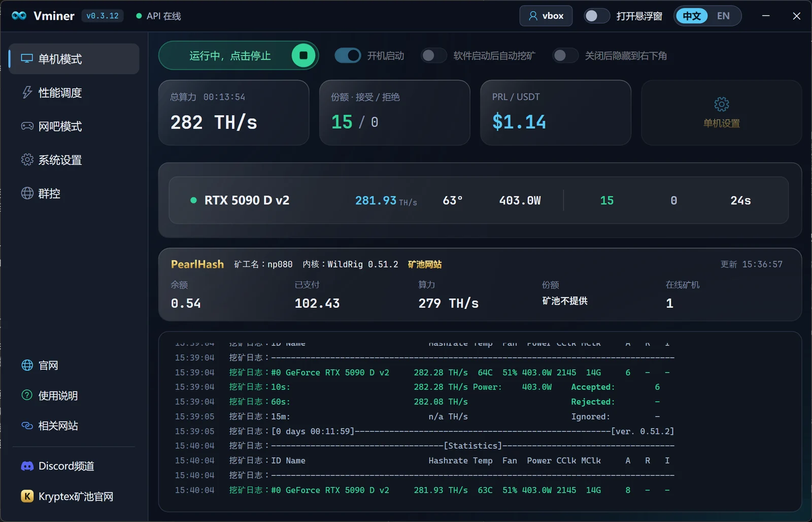Open the vbox account button
This screenshot has height=522, width=812.
tap(546, 16)
